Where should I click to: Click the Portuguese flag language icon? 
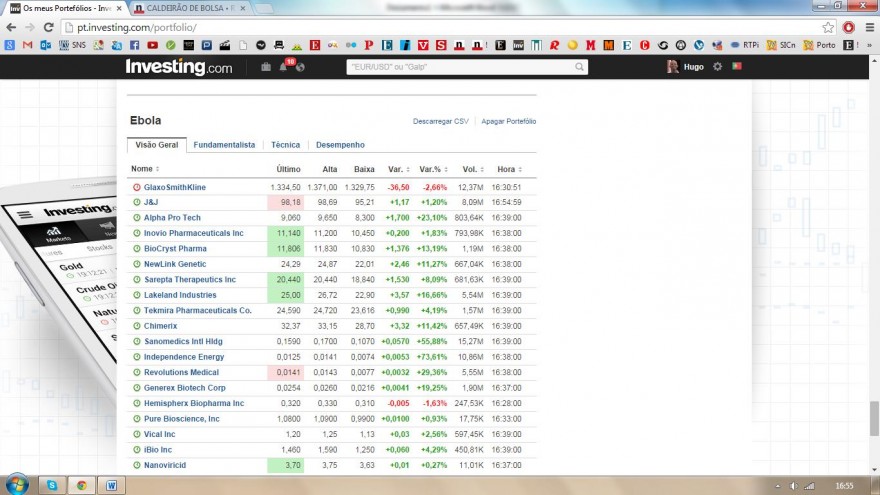click(x=737, y=66)
